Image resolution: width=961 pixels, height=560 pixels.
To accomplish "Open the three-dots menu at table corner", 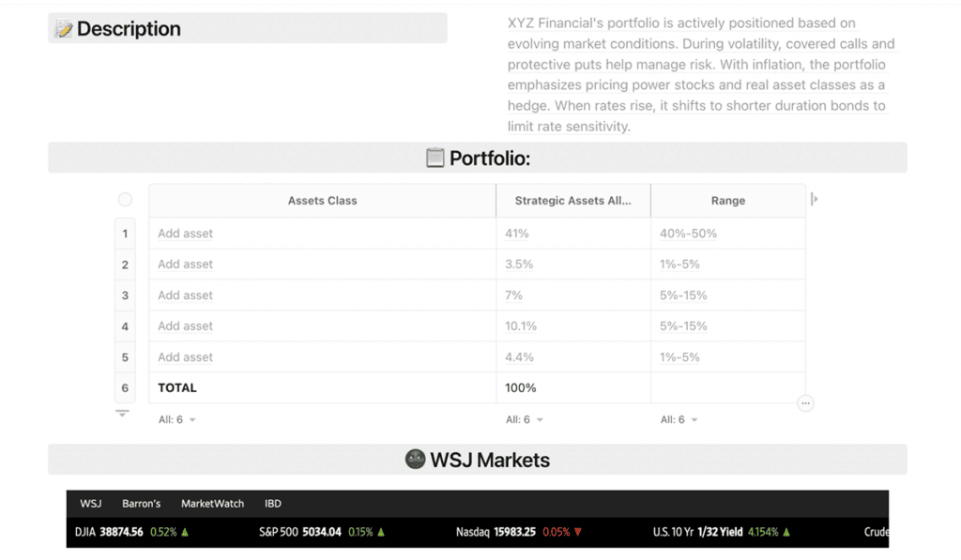I will pos(805,403).
